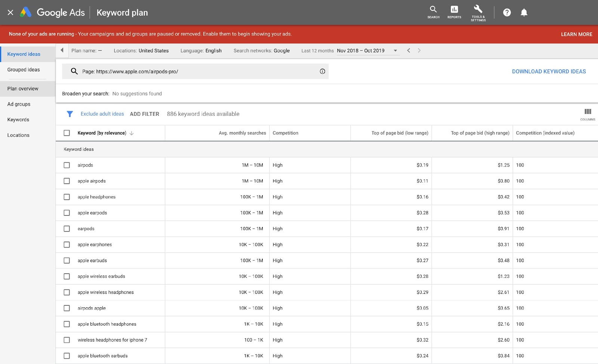Check the airpods apple row
598x364 pixels.
(x=67, y=308)
